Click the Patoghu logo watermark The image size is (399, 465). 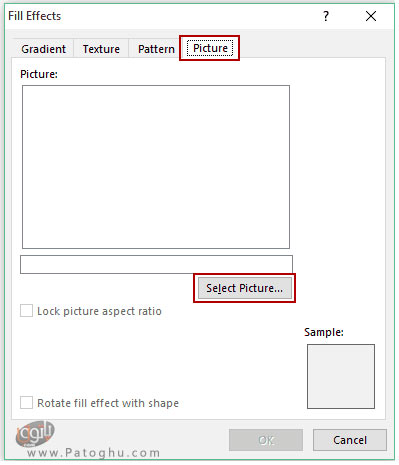click(x=35, y=433)
